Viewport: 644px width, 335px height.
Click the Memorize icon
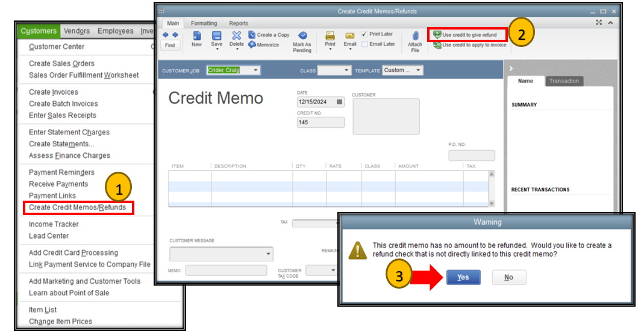(252, 45)
